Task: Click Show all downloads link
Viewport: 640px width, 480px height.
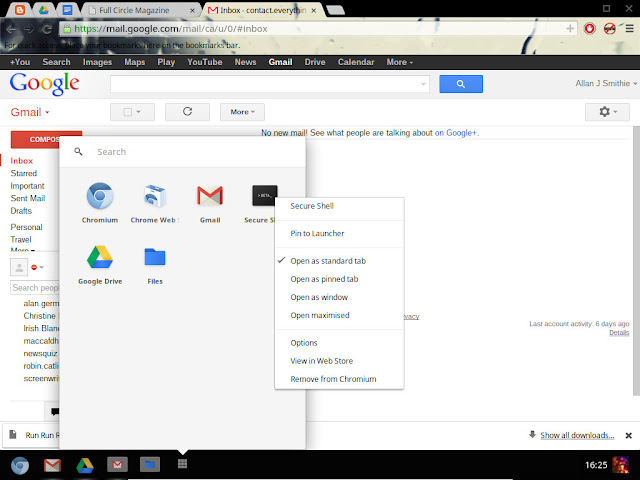Action: click(577, 435)
